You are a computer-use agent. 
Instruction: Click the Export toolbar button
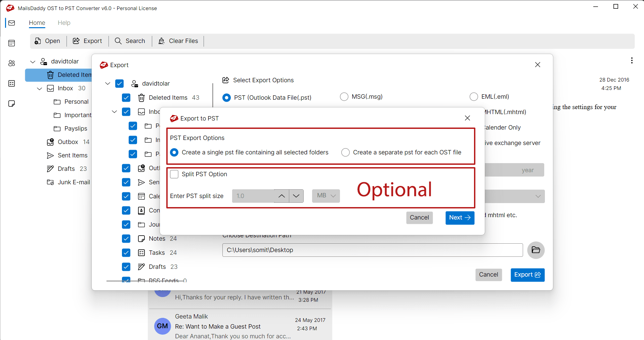coord(87,41)
